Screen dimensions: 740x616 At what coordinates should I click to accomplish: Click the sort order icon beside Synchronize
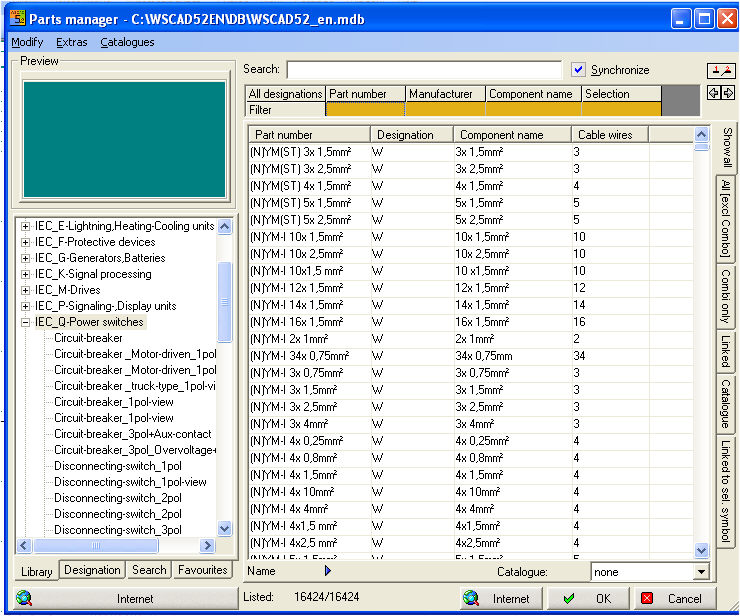(721, 70)
